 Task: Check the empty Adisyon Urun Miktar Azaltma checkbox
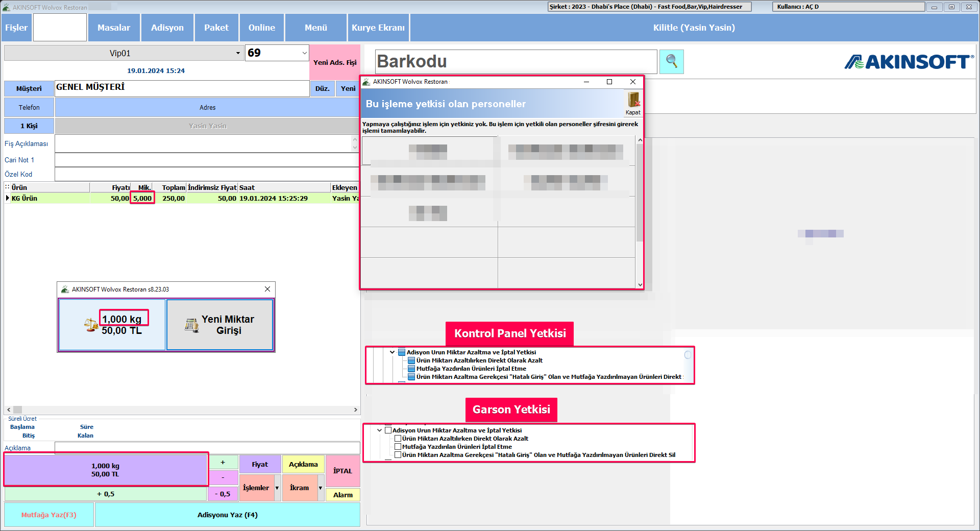point(388,430)
